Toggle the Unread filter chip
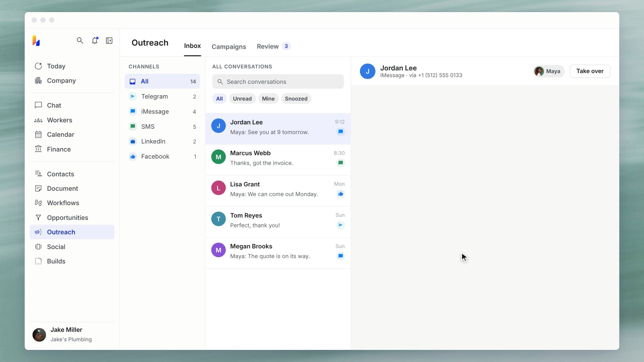 point(242,99)
